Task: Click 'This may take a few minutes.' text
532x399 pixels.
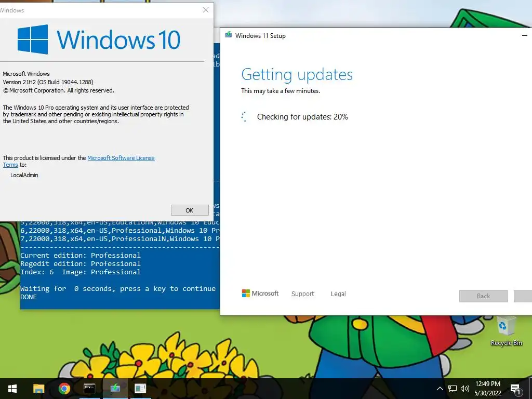Action: 281,91
